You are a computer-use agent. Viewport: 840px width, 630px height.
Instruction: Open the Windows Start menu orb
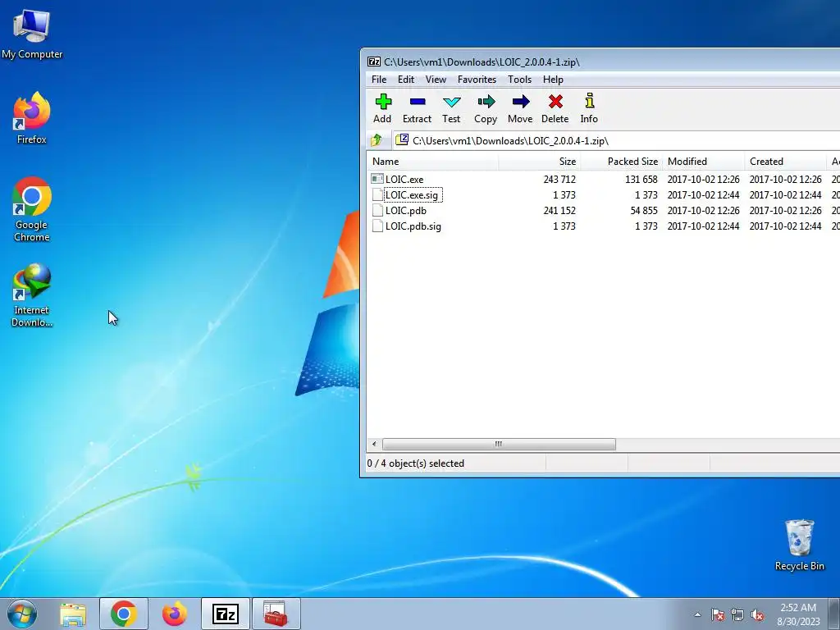point(22,614)
